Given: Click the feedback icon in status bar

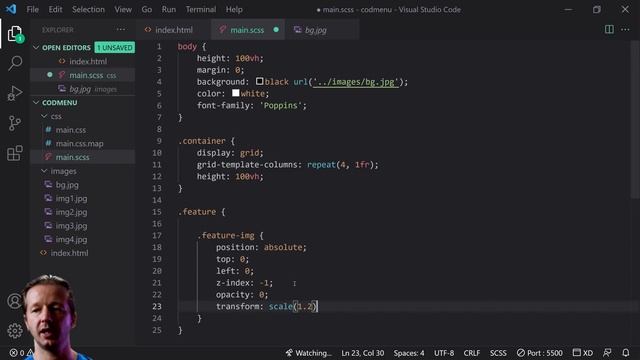Looking at the screenshot, I should 607,353.
